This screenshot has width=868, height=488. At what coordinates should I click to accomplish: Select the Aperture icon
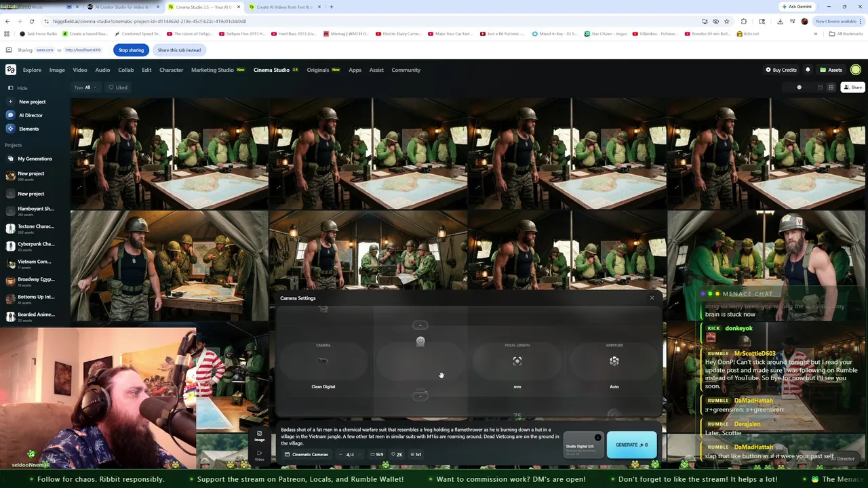click(x=614, y=361)
